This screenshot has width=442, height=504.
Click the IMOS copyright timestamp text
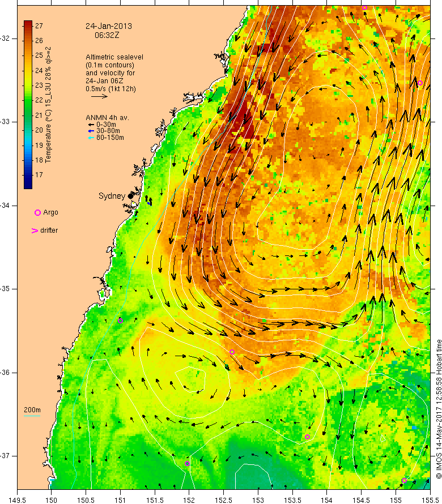click(x=439, y=409)
